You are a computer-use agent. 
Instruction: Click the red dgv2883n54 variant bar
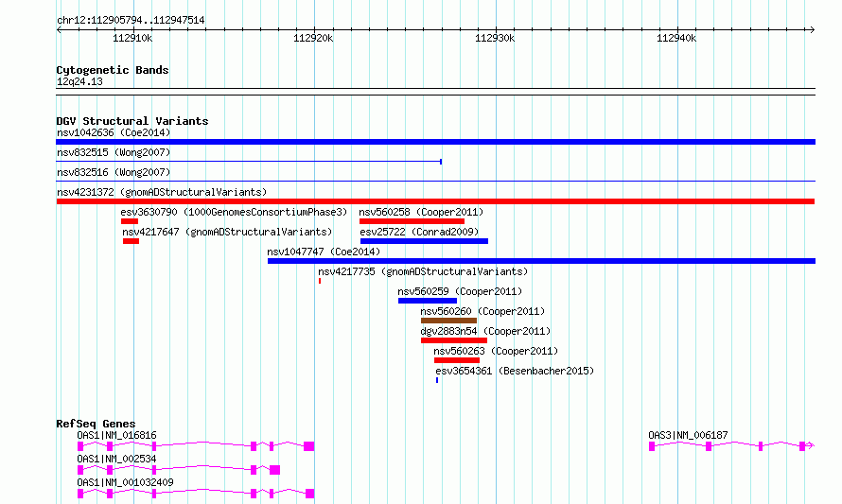click(454, 340)
